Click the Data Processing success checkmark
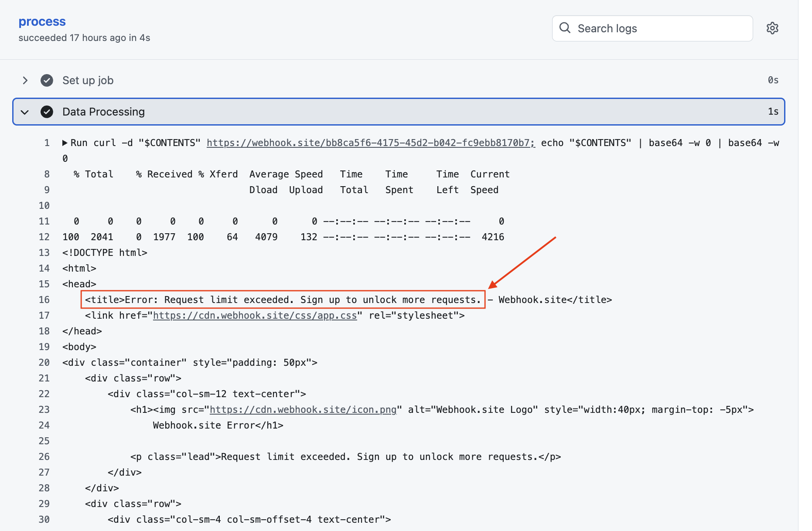Image resolution: width=812 pixels, height=531 pixels. click(47, 112)
